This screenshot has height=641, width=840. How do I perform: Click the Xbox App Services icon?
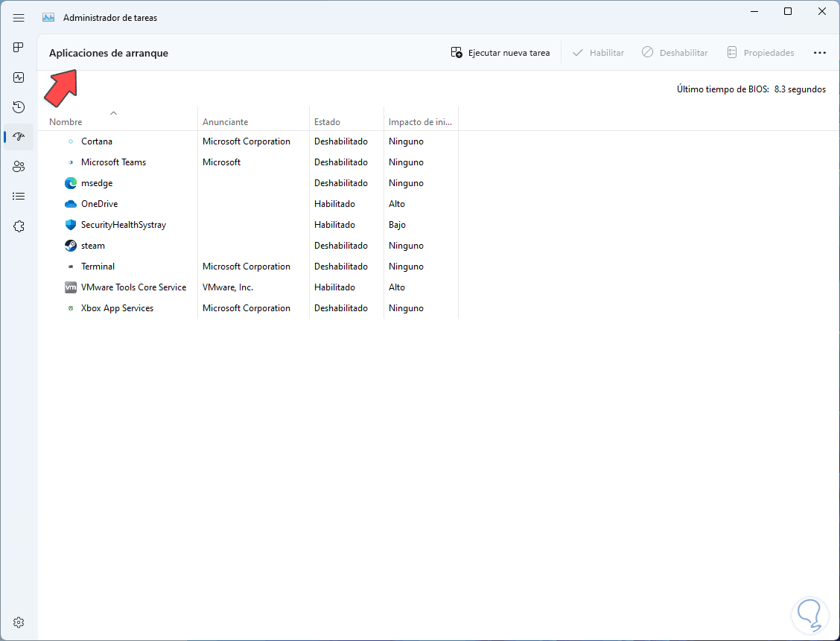71,308
